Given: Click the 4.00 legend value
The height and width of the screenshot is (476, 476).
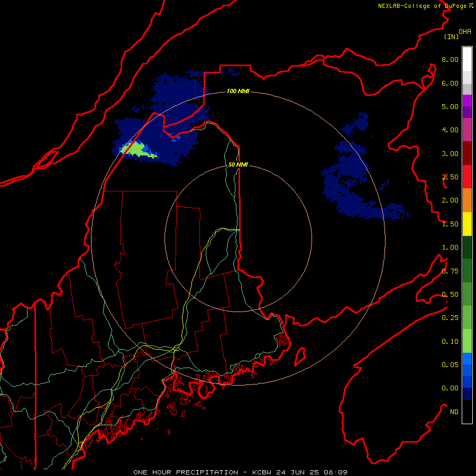Looking at the screenshot, I should (x=450, y=130).
